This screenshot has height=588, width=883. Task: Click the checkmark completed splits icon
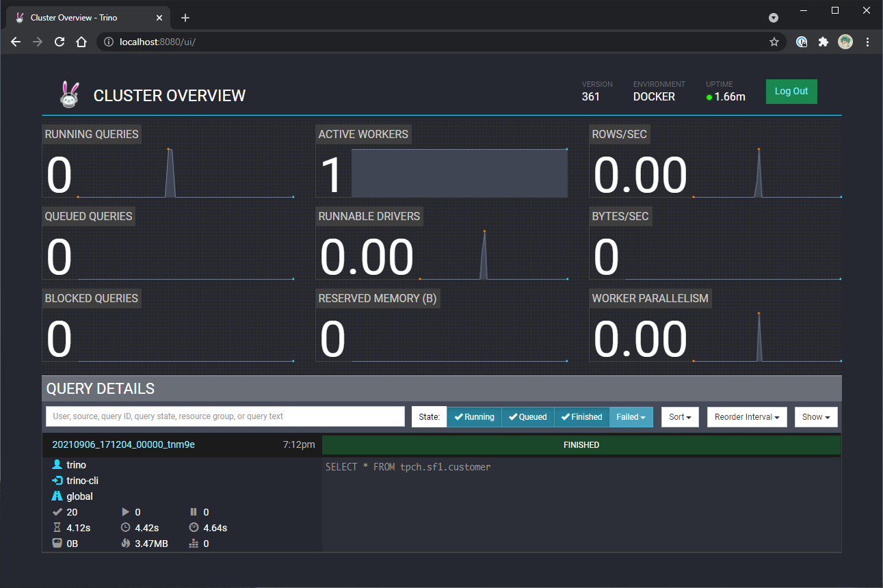point(57,512)
